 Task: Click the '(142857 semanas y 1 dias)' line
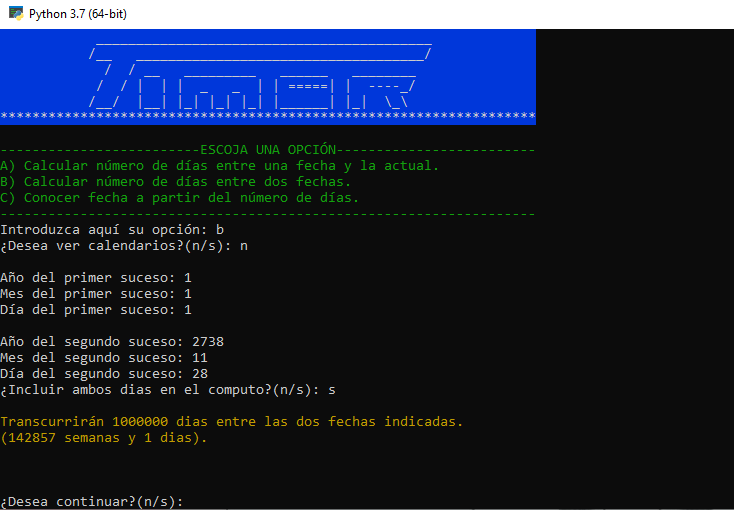point(103,438)
